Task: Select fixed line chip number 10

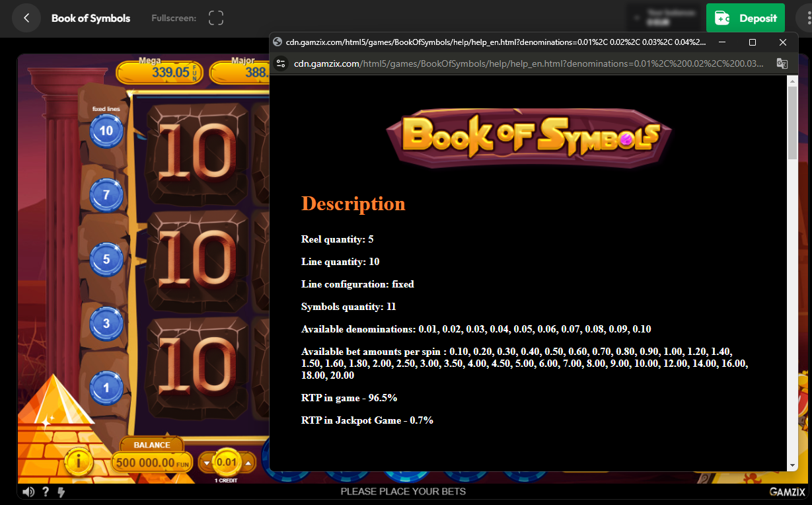Action: click(x=106, y=131)
